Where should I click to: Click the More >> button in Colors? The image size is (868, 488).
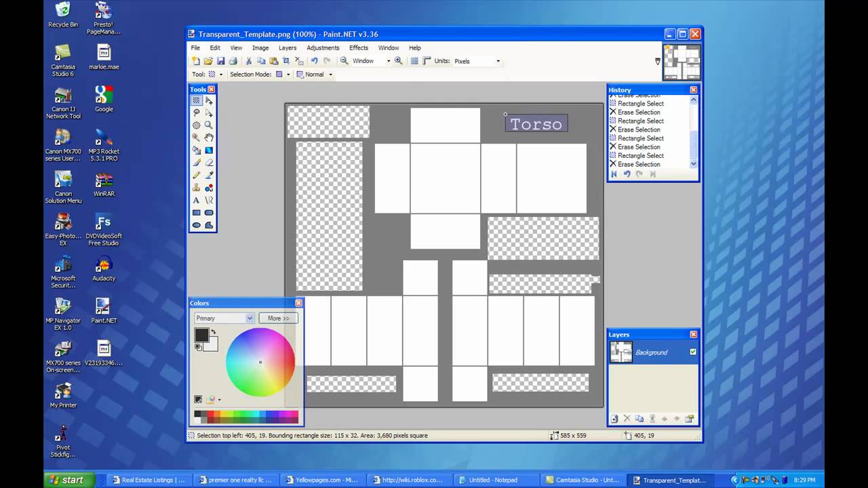click(278, 318)
